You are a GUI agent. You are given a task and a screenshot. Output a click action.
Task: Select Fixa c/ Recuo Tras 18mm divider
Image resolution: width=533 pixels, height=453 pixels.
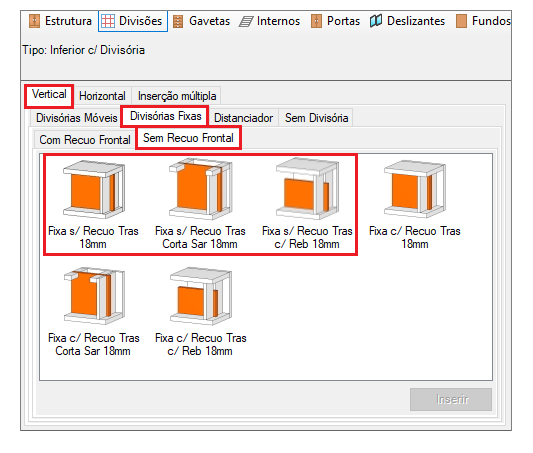415,205
